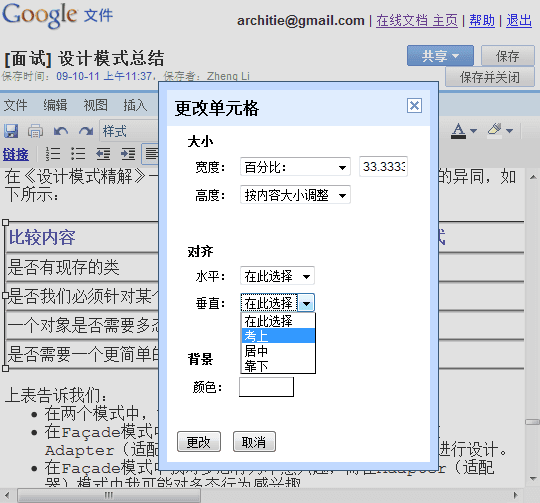Open the 样式 style dropdown
The image size is (540, 503).
129,131
